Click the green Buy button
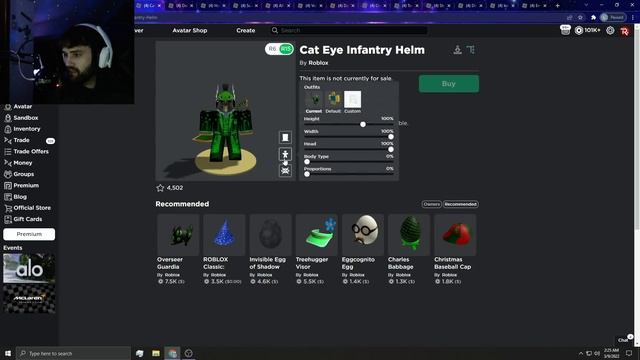This screenshot has height=360, width=640. (449, 84)
